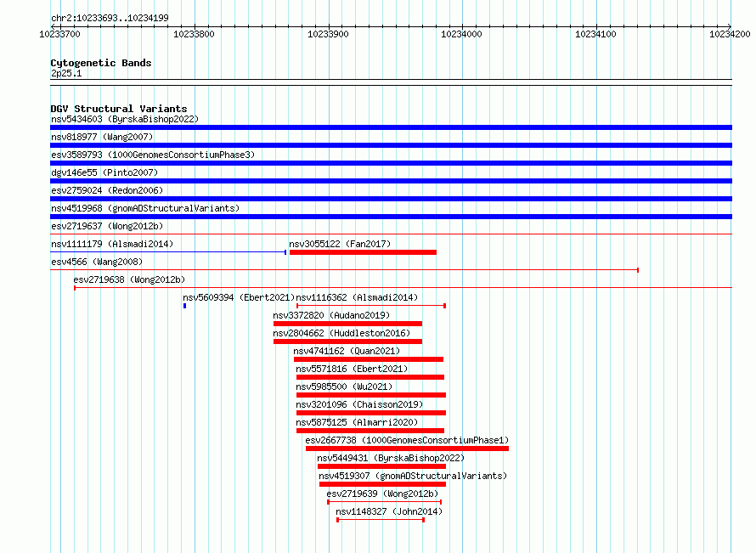The width and height of the screenshot is (756, 553).
Task: Click ruler position 10233800
Action: 194,34
